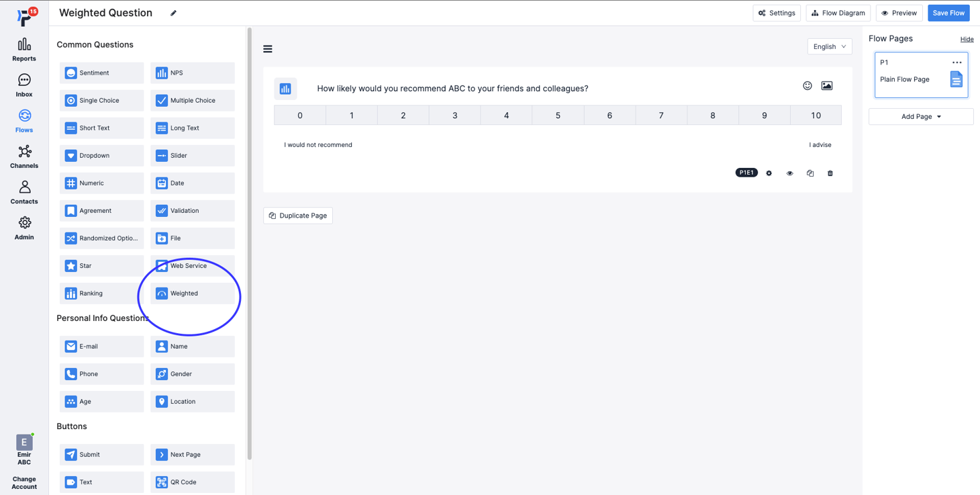This screenshot has width=980, height=495.
Task: Open the English language dropdown
Action: click(829, 46)
